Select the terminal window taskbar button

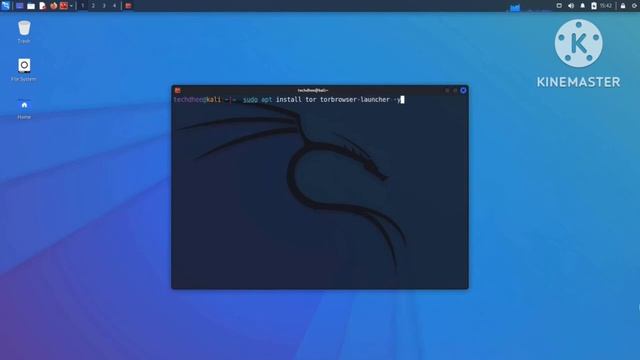click(x=128, y=6)
